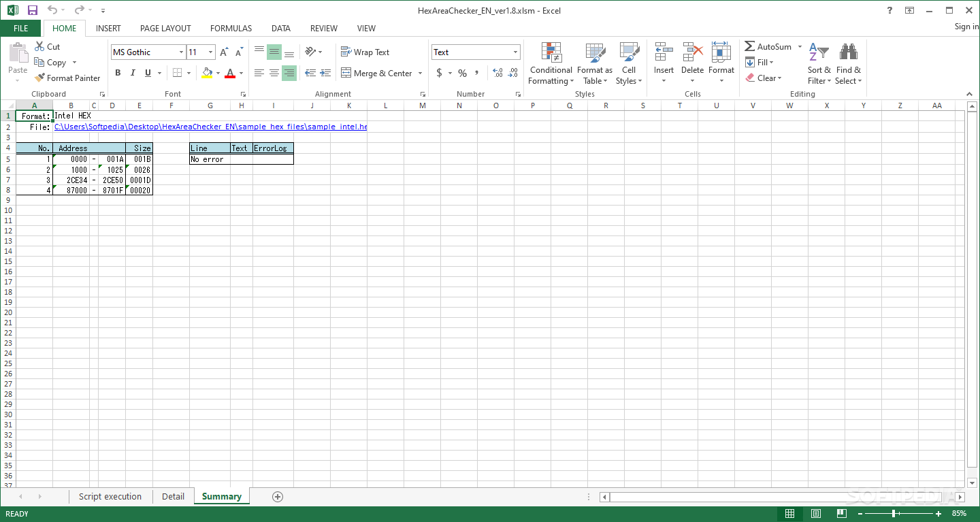
Task: Open the font size dropdown
Action: [210, 52]
